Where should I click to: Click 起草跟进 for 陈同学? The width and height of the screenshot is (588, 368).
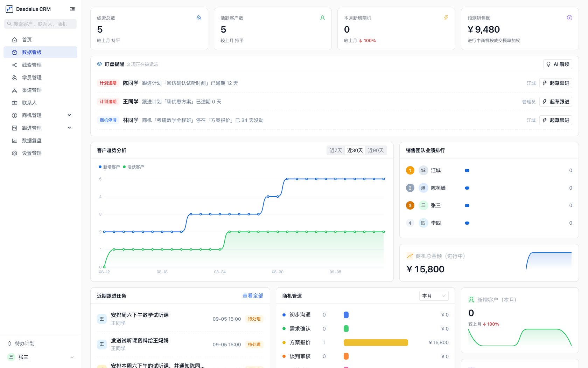click(556, 83)
